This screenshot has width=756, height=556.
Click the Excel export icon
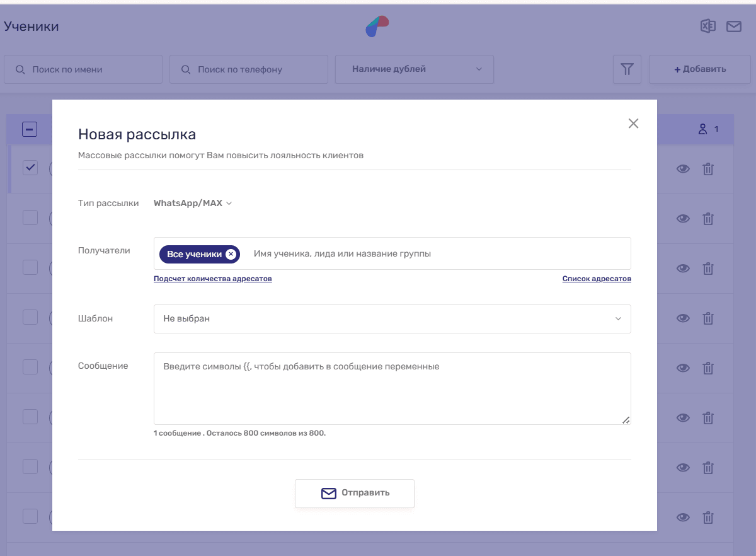tap(708, 26)
